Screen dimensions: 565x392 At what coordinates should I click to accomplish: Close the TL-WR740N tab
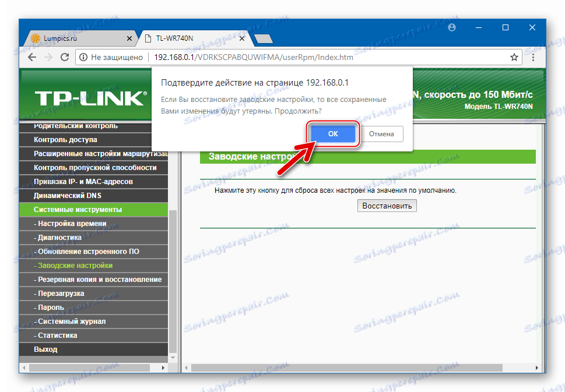coord(242,38)
